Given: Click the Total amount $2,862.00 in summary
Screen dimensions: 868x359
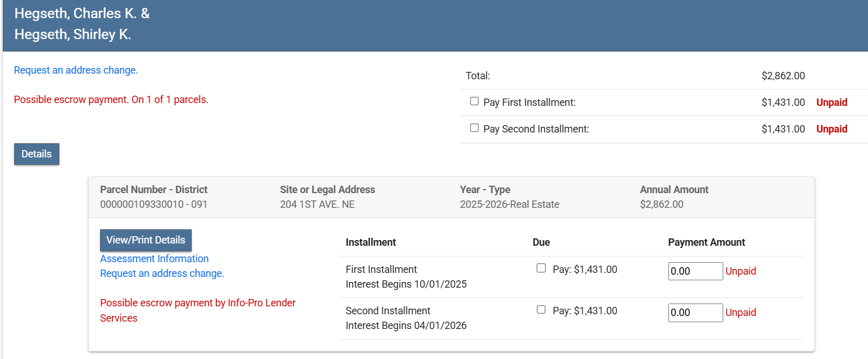Looking at the screenshot, I should [783, 76].
